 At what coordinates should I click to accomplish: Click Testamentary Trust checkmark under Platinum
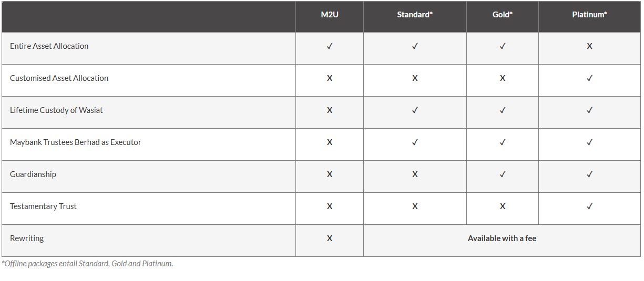click(589, 206)
